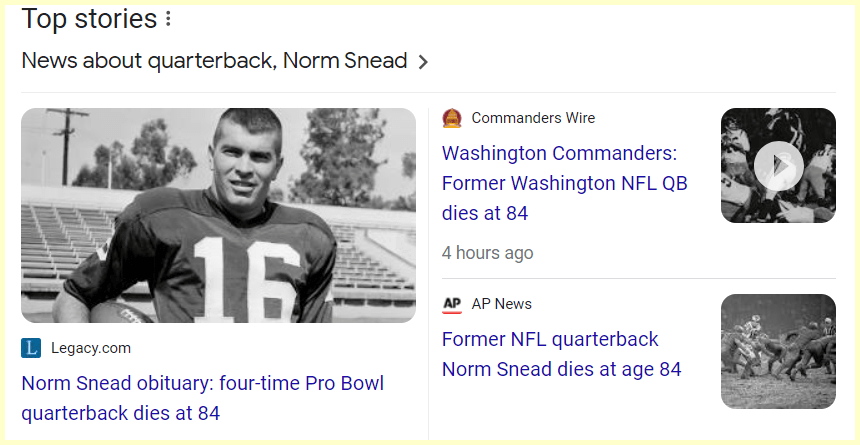Click the chevron after Norm Snead news

click(423, 62)
